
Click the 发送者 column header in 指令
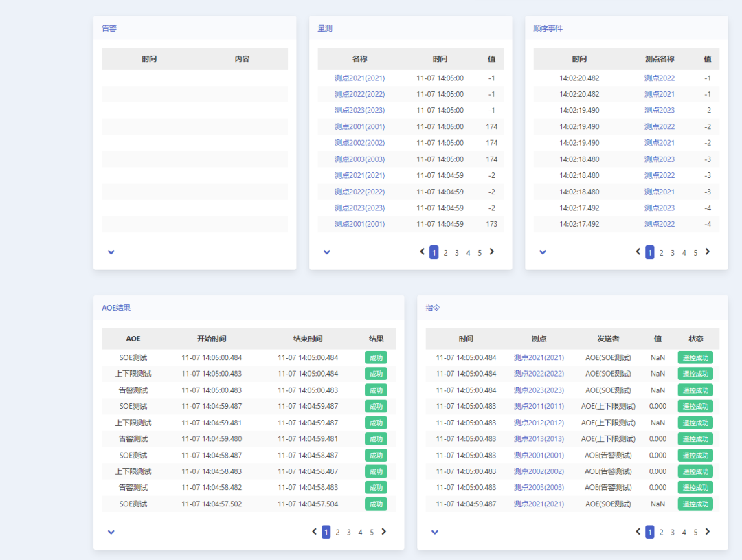[608, 339]
